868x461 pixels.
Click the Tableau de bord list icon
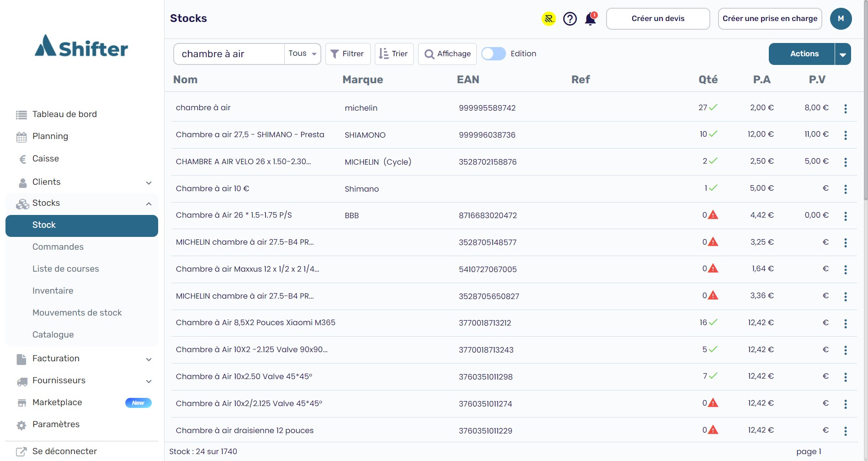tap(21, 115)
